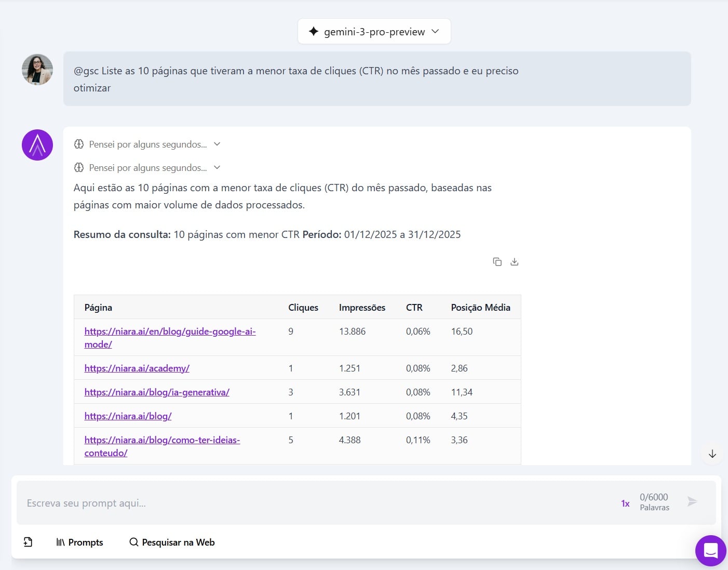Click the copy table icon
This screenshot has width=728, height=570.
[497, 262]
